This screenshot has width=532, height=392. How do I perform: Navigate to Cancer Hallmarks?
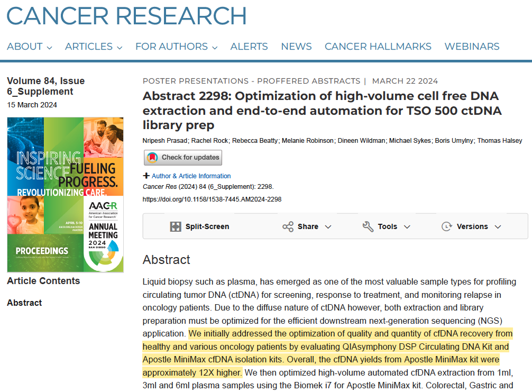point(378,47)
